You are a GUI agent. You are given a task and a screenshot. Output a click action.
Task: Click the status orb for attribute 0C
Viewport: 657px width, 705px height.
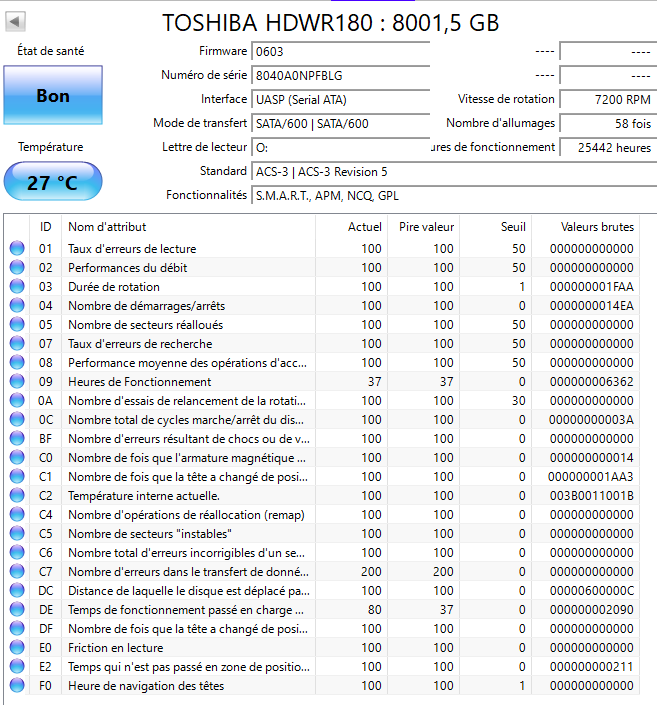point(17,419)
